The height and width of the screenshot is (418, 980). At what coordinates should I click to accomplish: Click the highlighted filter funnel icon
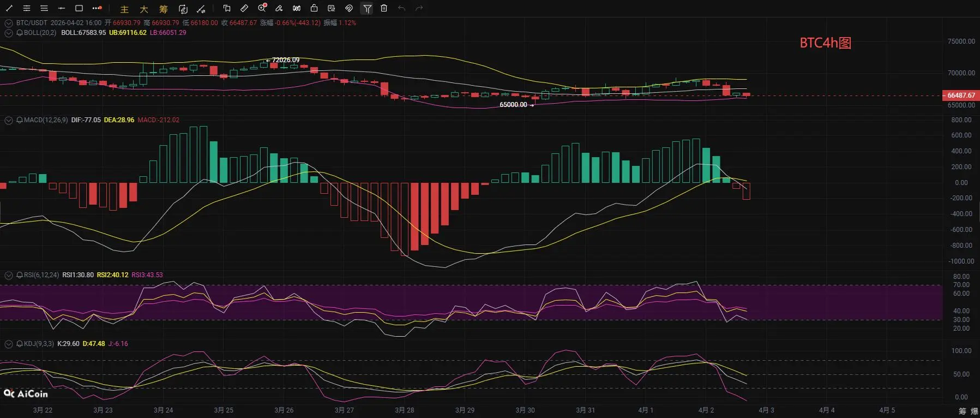point(367,8)
